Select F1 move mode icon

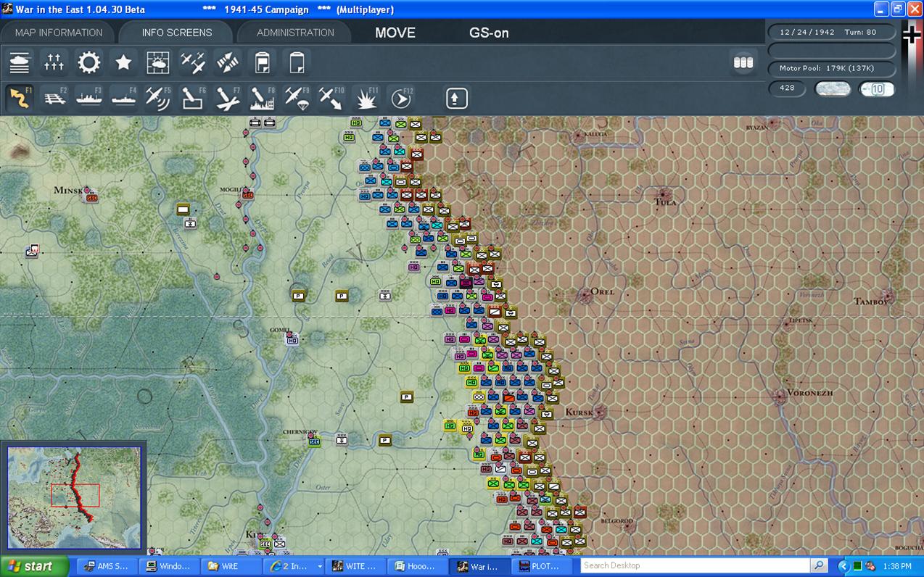coord(20,98)
